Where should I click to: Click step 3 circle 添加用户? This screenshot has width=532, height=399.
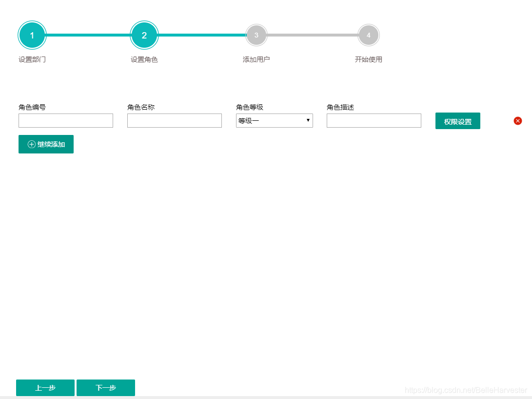(256, 35)
